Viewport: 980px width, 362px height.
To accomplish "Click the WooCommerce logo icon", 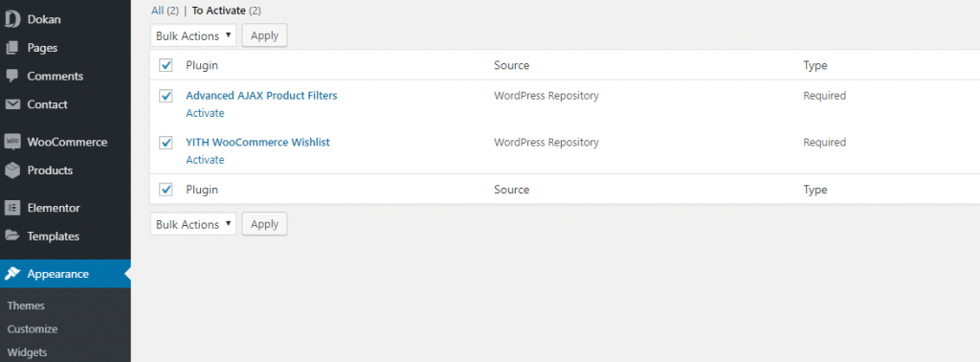I will [11, 142].
